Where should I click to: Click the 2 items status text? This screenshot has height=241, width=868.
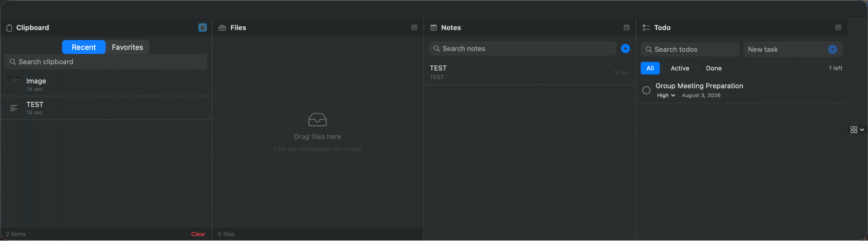pyautogui.click(x=16, y=234)
